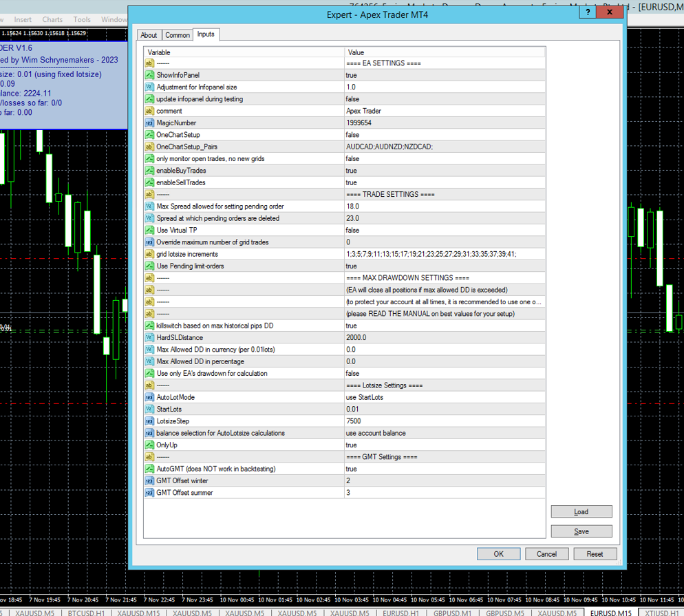Viewport: 684px width, 616px height.
Task: Toggle the enableBuyTrades value
Action: click(x=444, y=171)
